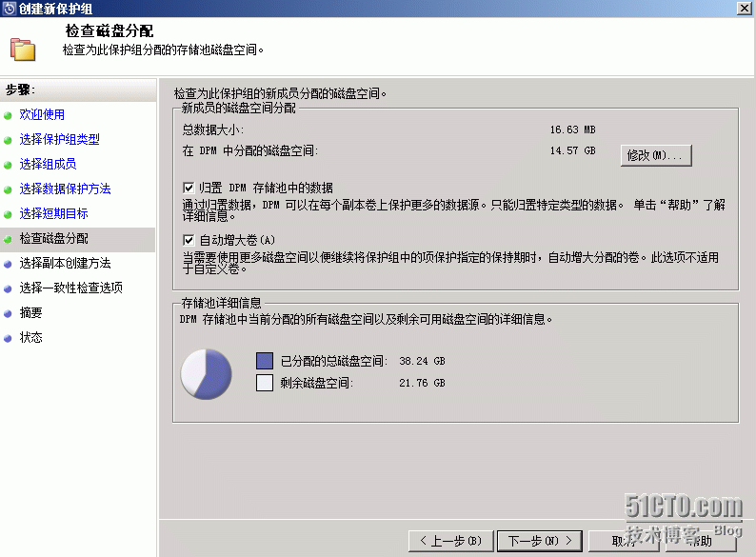Image resolution: width=756 pixels, height=557 pixels.
Task: Click the 14.57 GB allocated space value
Action: tap(572, 151)
